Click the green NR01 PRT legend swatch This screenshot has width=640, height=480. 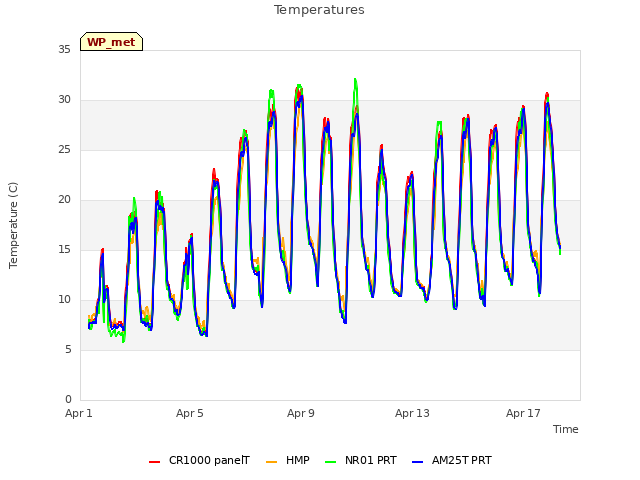pos(330,462)
